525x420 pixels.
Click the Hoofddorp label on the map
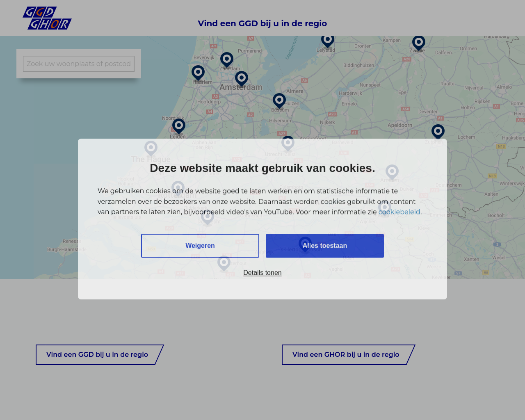209,102
